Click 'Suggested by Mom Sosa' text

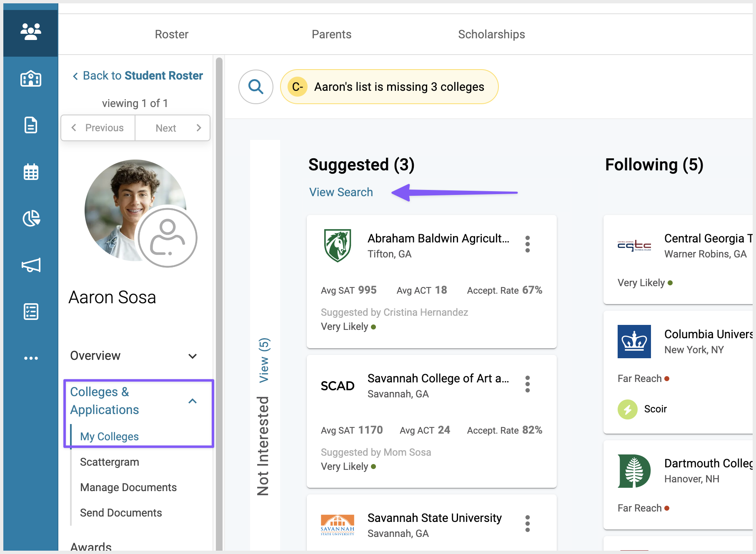[376, 452]
